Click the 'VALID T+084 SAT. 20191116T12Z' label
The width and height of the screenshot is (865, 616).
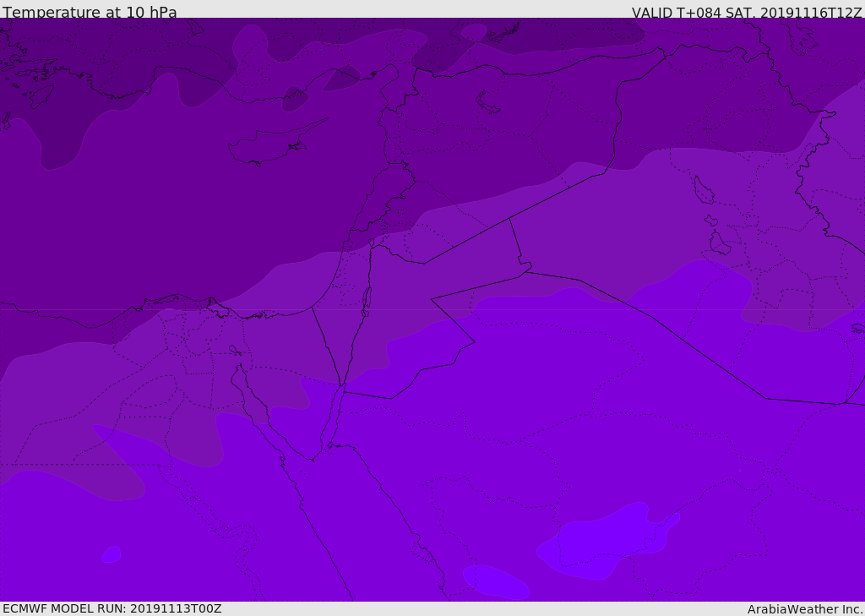click(747, 12)
